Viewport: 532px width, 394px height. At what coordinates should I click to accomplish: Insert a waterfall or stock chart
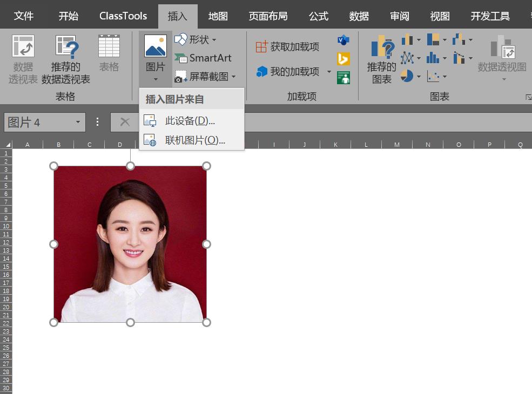pyautogui.click(x=459, y=40)
